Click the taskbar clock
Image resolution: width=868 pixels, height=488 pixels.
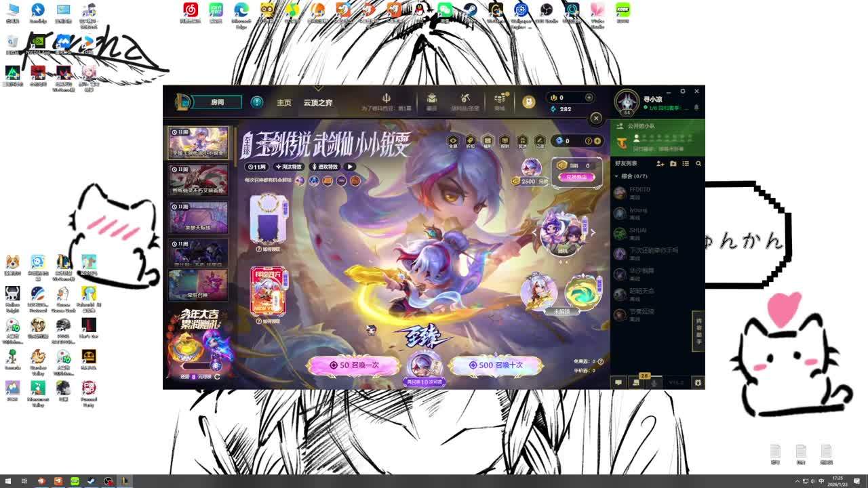[838, 481]
